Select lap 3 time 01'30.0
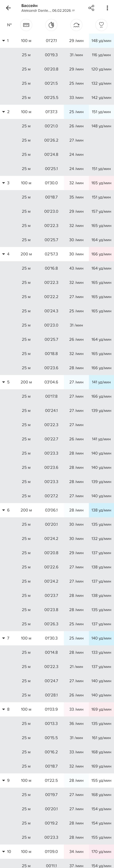Screen dimensions: 114x868 coord(51,183)
